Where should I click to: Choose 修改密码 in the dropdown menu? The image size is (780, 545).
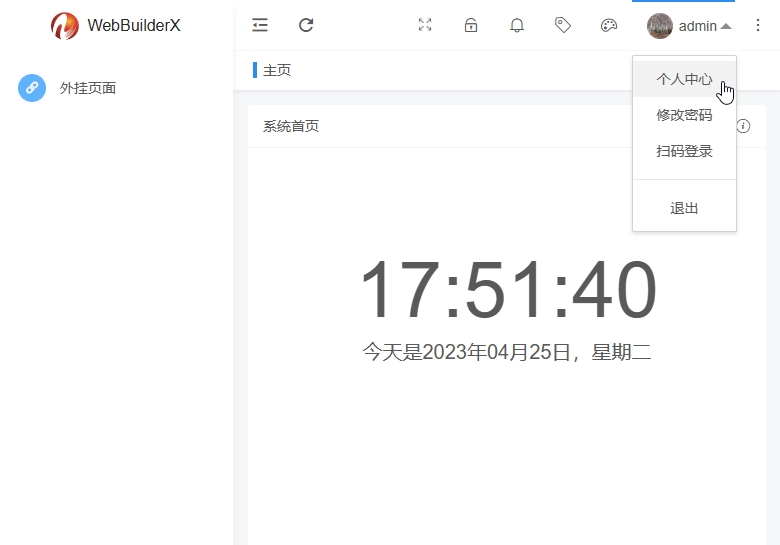pos(684,115)
